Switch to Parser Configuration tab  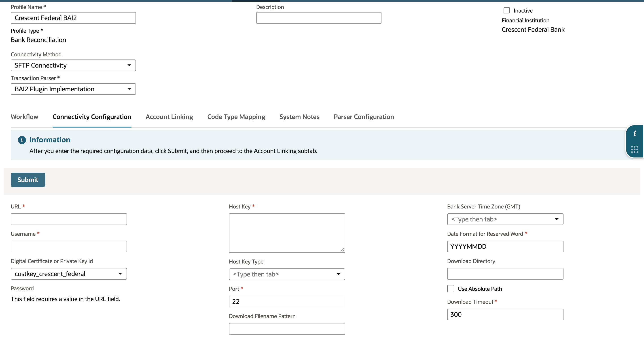364,117
